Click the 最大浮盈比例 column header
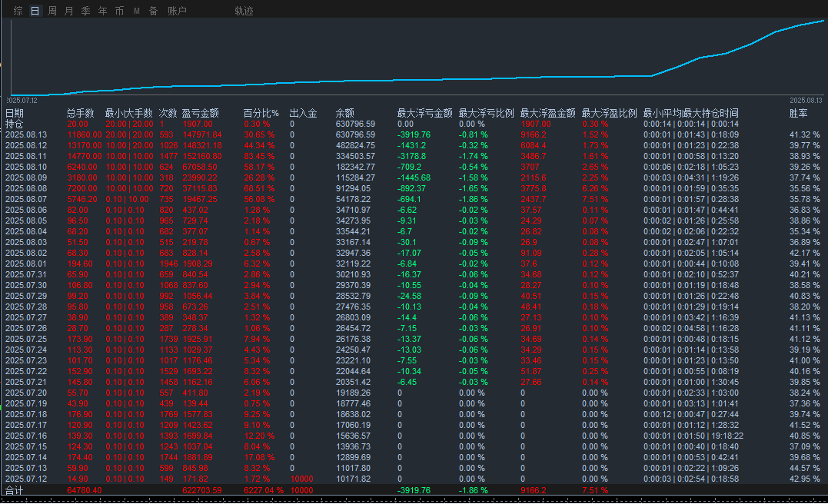The image size is (828, 504). [x=609, y=113]
